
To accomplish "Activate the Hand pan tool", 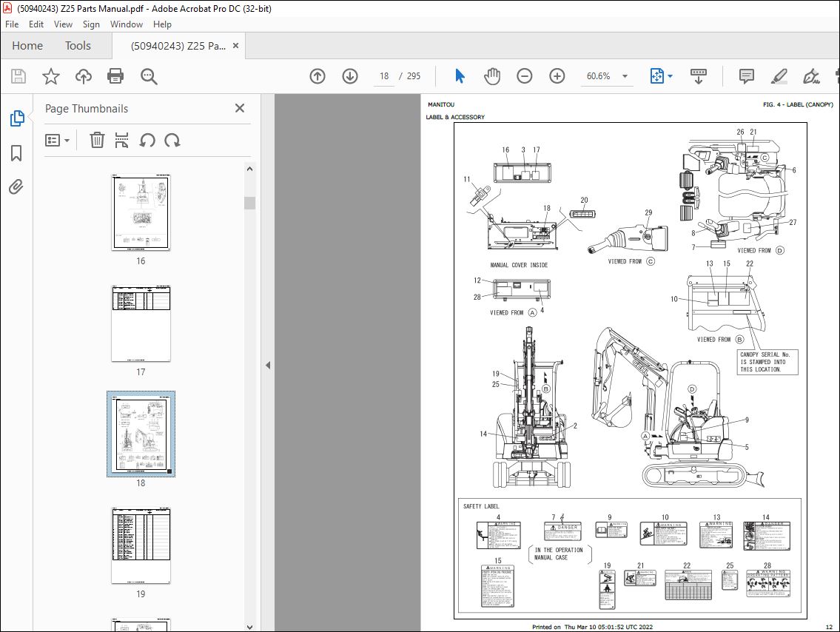I will pyautogui.click(x=491, y=76).
